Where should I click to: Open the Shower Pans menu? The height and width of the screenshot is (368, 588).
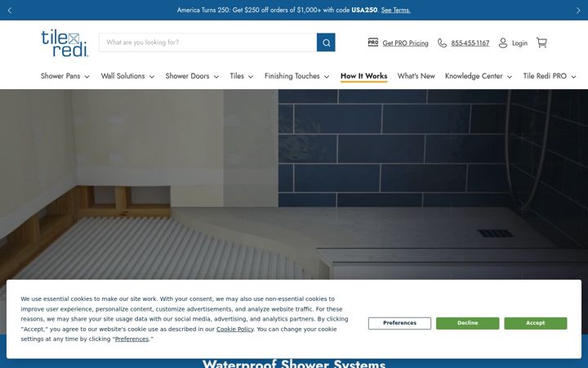(x=60, y=76)
